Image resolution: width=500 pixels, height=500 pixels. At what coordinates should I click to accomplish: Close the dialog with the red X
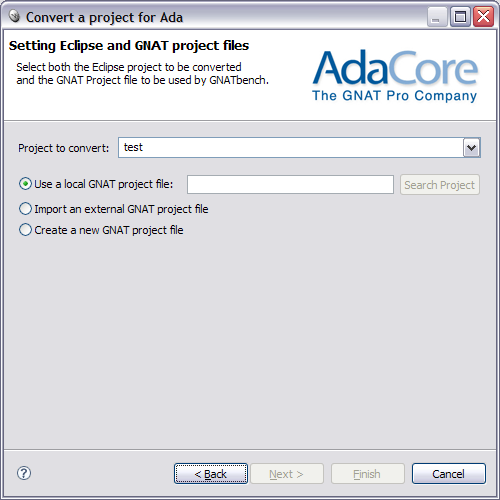point(483,17)
